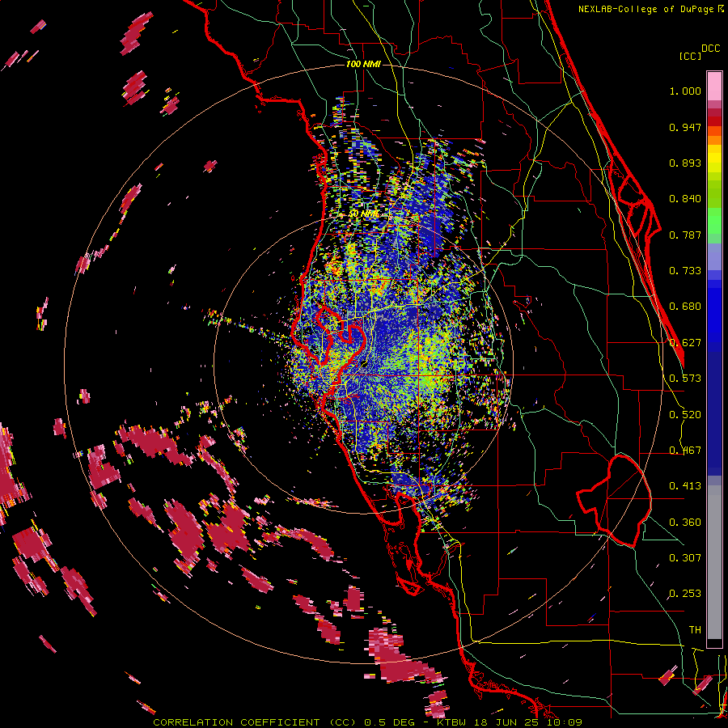This screenshot has width=728, height=728.
Task: Click the 18 JUN 25 date text
Action: [505, 722]
